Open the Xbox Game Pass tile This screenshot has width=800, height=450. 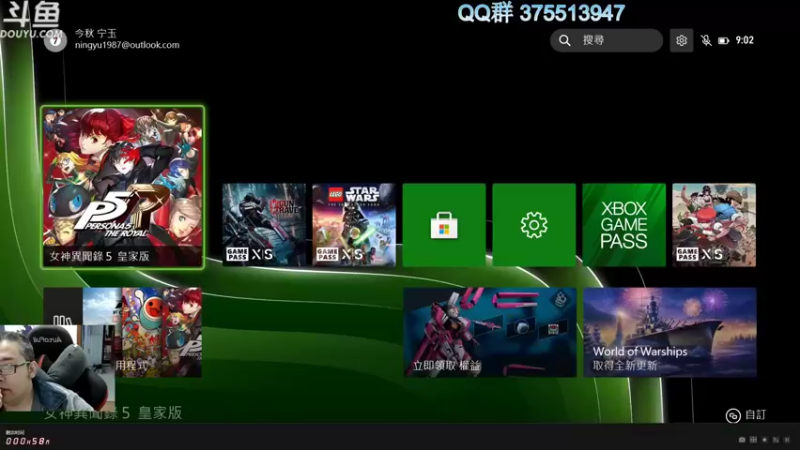tap(624, 224)
